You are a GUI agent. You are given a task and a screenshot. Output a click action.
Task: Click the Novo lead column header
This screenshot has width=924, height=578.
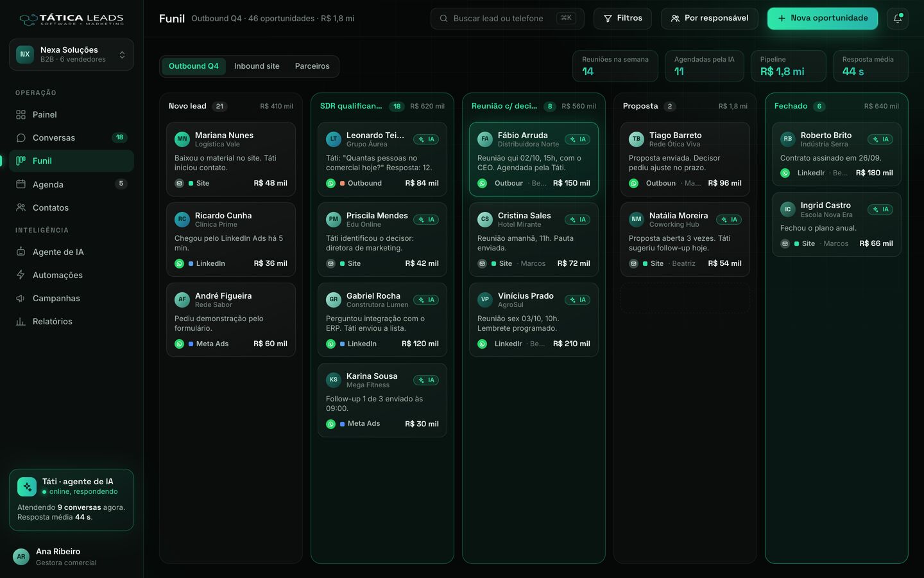click(x=231, y=106)
